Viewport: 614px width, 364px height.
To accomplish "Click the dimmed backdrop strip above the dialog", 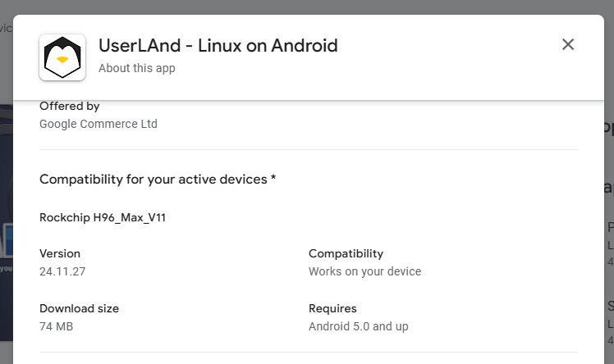I will point(307,7).
